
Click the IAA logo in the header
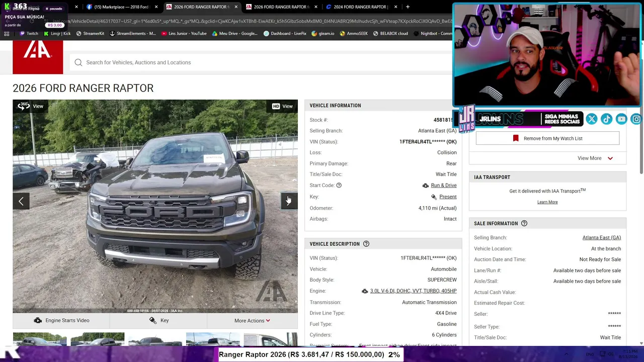[38, 57]
